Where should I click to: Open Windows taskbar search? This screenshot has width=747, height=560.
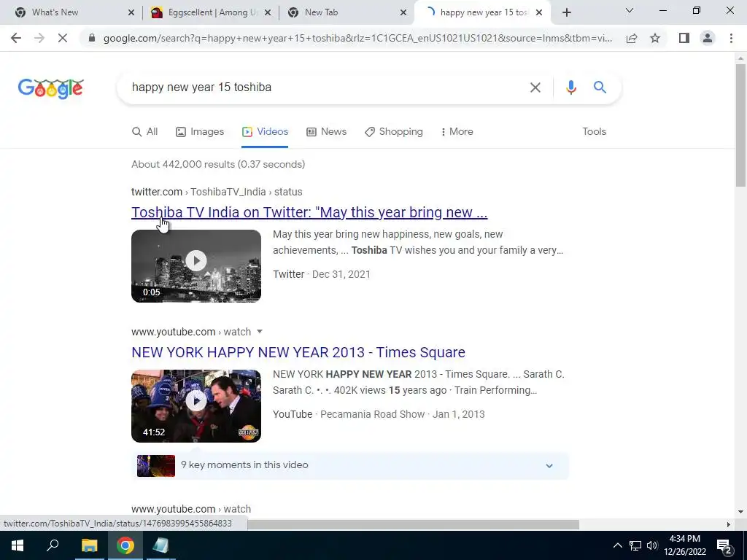coord(53,545)
